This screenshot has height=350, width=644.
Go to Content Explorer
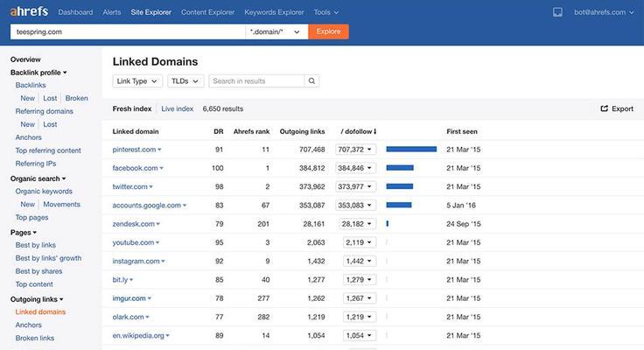(208, 12)
